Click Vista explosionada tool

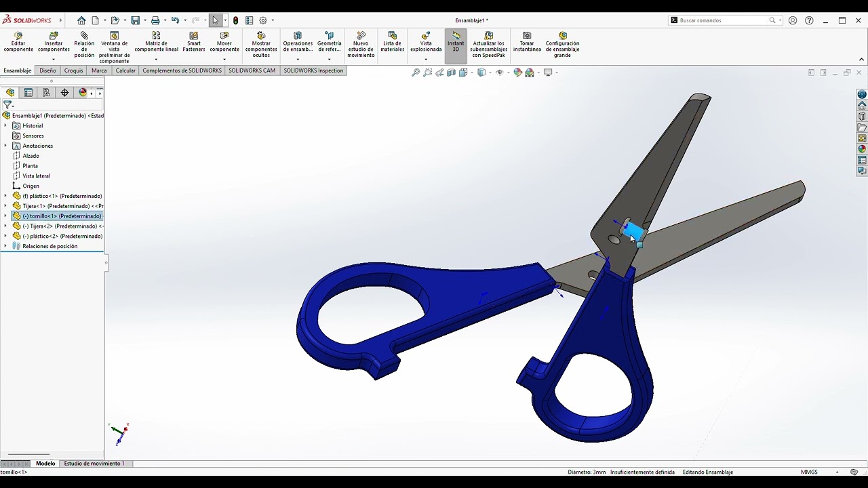pyautogui.click(x=426, y=42)
